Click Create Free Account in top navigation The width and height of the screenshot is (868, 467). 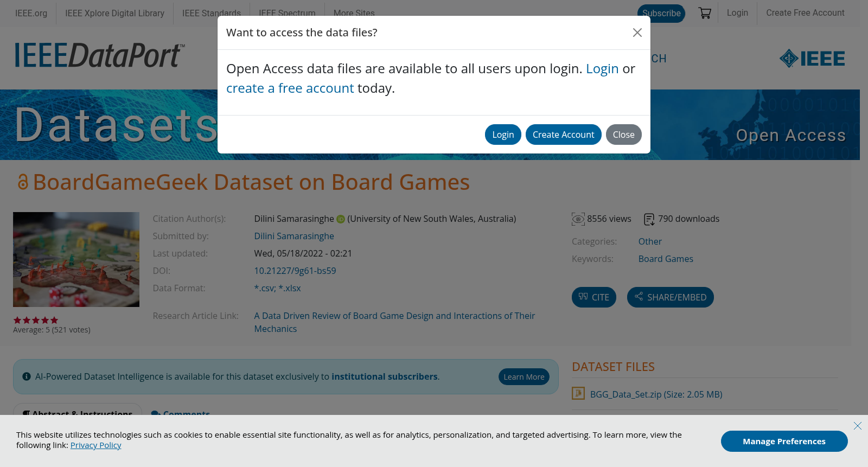(805, 12)
